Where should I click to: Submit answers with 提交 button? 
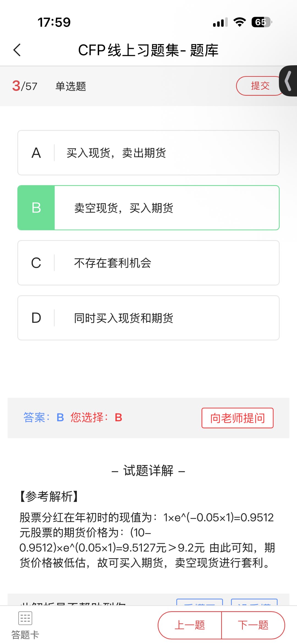[260, 86]
